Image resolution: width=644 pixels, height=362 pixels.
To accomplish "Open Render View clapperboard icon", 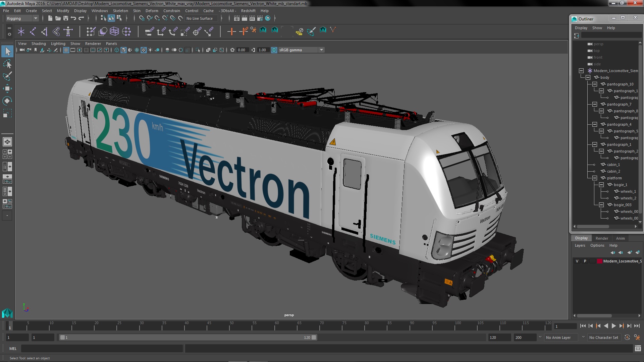I will [237, 18].
